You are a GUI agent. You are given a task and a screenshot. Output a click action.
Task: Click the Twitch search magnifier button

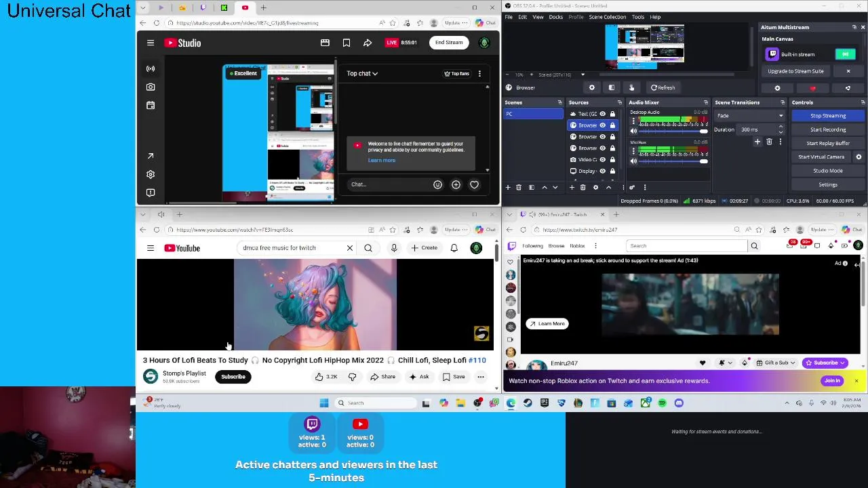click(754, 246)
